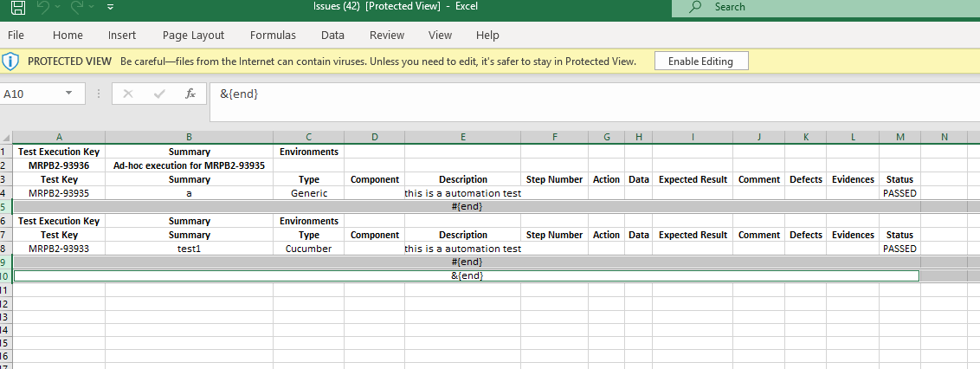Click the Protected View shield icon
The image size is (980, 369).
pos(10,61)
